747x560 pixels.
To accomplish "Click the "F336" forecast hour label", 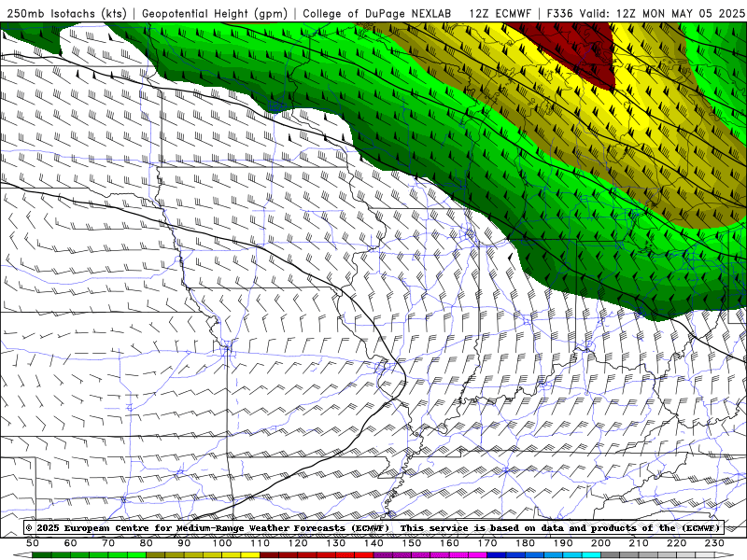I will coord(559,13).
